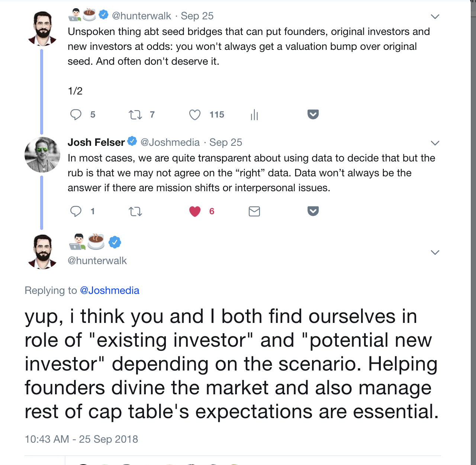The image size is (476, 465).
Task: Save first tweet to Pocket
Action: 313,114
